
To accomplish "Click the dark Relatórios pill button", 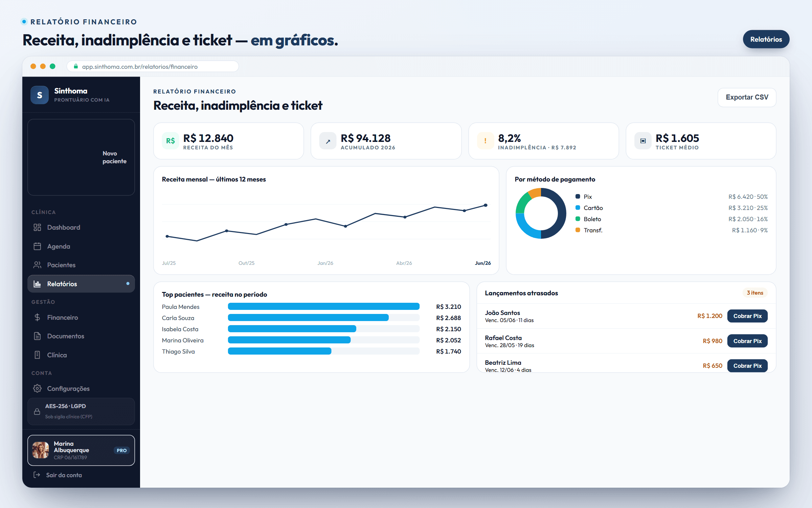I will [x=766, y=39].
